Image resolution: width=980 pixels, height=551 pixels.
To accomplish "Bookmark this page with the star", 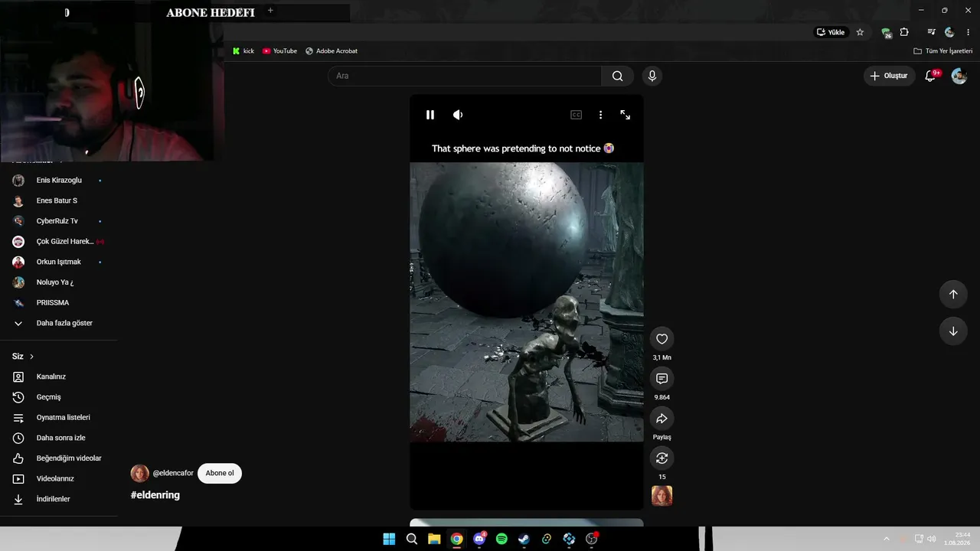I will click(x=860, y=32).
